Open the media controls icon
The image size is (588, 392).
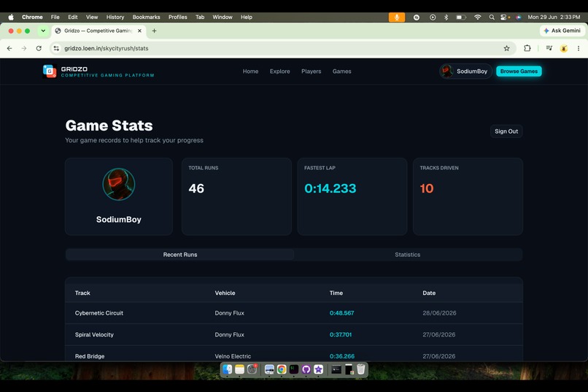coord(549,48)
